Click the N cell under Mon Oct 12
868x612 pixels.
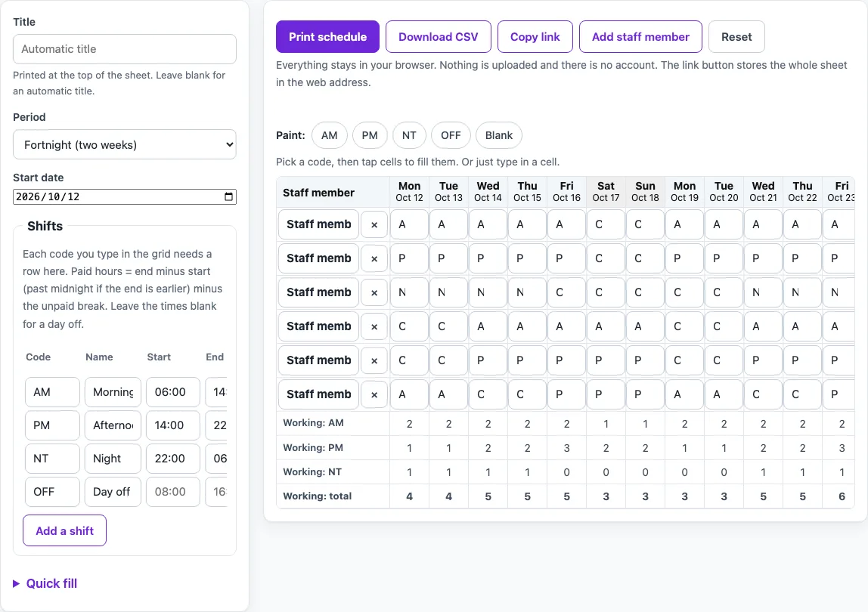click(410, 292)
